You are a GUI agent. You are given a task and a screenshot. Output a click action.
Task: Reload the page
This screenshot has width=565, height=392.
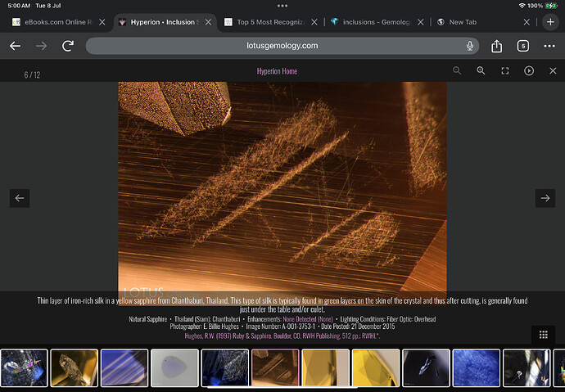tap(68, 46)
